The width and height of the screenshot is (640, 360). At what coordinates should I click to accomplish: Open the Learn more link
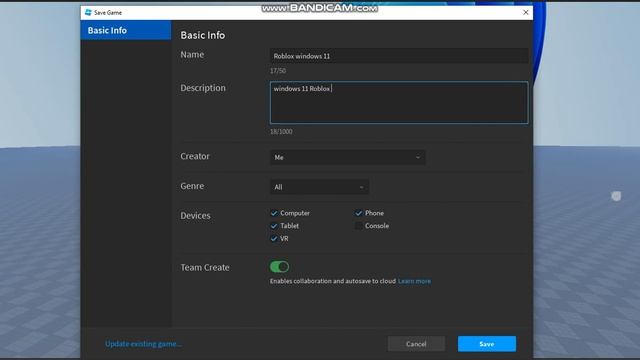414,281
